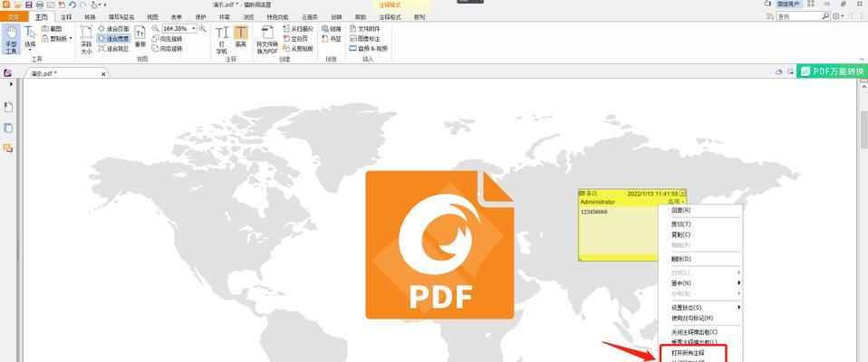Insert File Attachment (文件附件)
The height and width of the screenshot is (362, 868).
coord(365,28)
